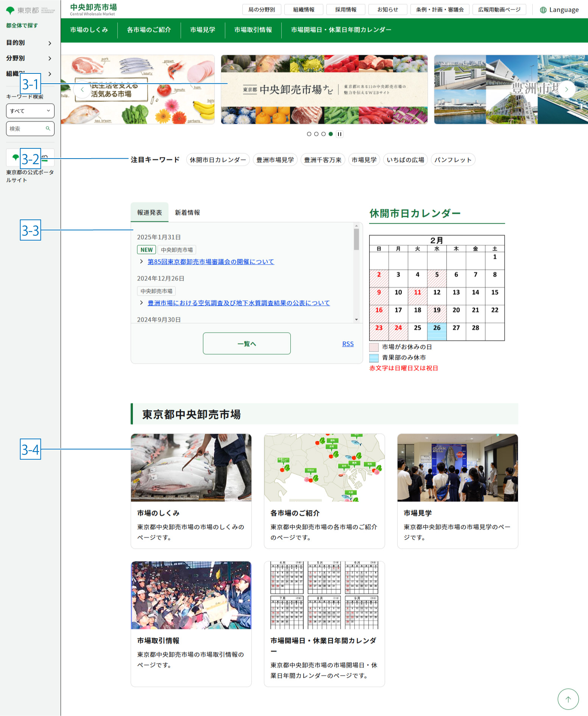Click 広報用動画ページ header button
Image resolution: width=588 pixels, height=716 pixels.
[x=499, y=10]
